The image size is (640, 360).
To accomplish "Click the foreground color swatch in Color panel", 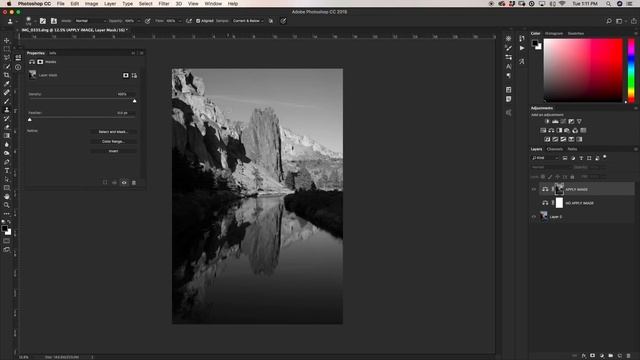I will tap(535, 43).
